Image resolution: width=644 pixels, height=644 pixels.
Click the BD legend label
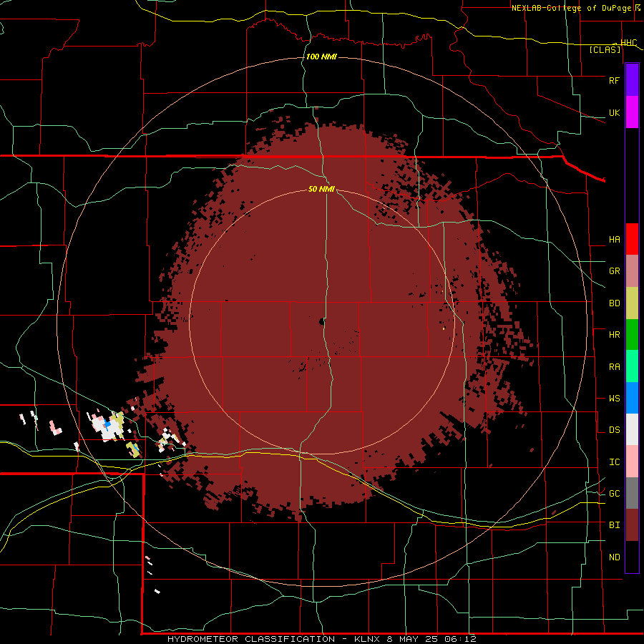[614, 303]
